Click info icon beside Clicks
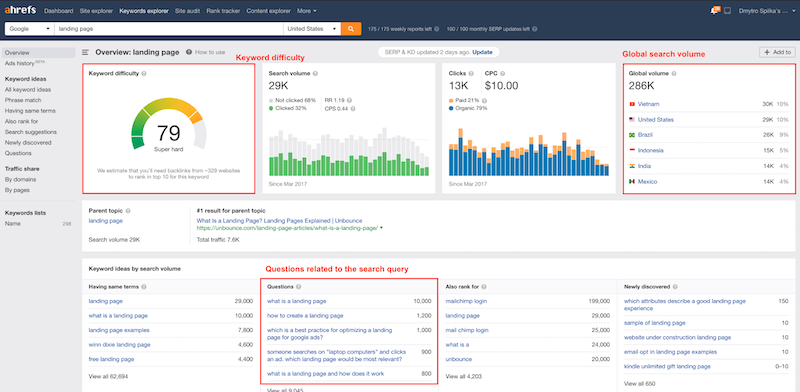 pyautogui.click(x=470, y=74)
